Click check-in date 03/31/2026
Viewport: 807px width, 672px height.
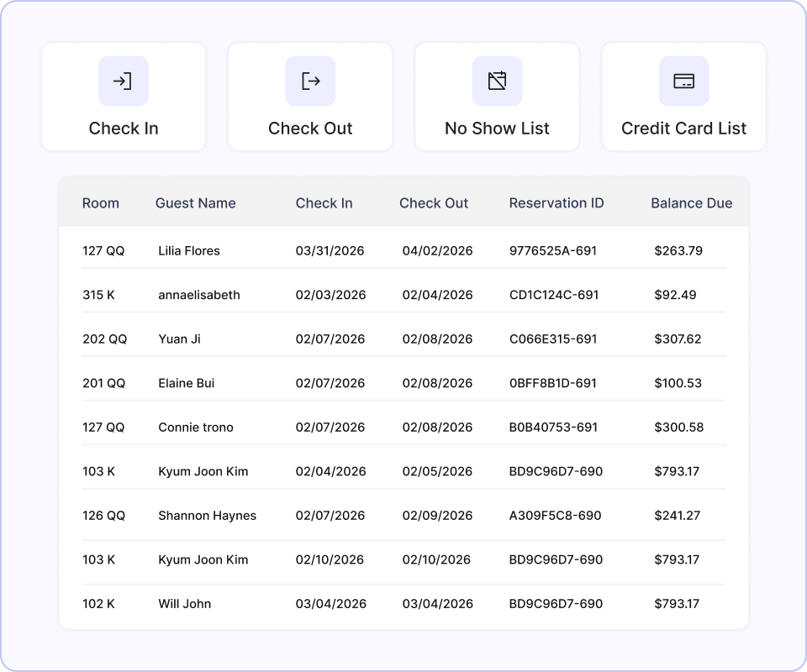[x=330, y=251]
